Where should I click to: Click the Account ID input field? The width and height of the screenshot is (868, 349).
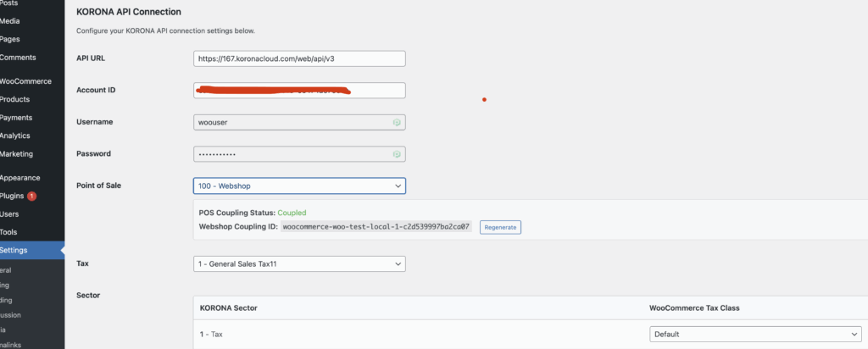(x=299, y=90)
